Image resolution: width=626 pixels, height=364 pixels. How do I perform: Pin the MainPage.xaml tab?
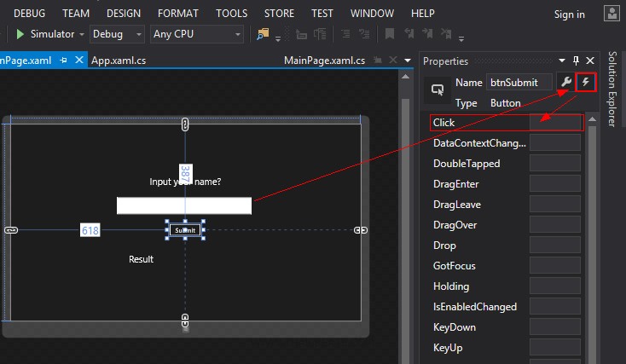pyautogui.click(x=63, y=61)
